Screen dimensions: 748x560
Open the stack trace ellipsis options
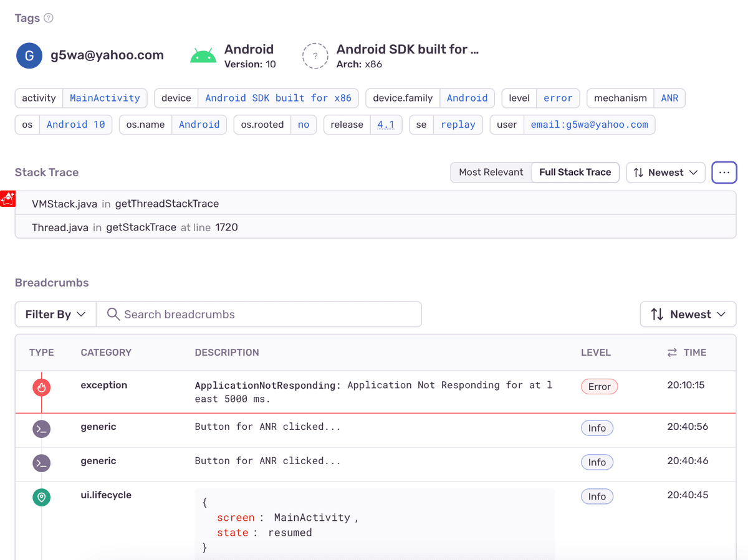click(x=724, y=173)
